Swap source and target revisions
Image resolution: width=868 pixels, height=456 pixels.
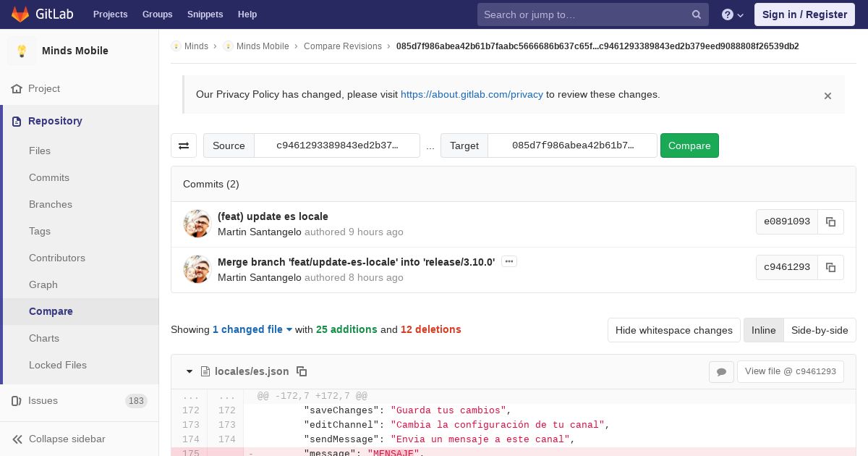click(x=184, y=145)
